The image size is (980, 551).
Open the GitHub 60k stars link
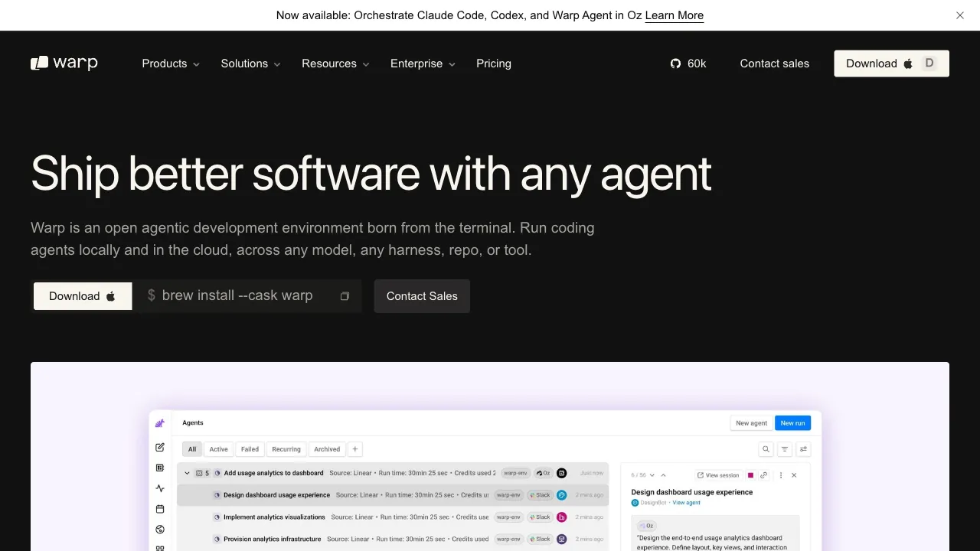[x=688, y=64]
